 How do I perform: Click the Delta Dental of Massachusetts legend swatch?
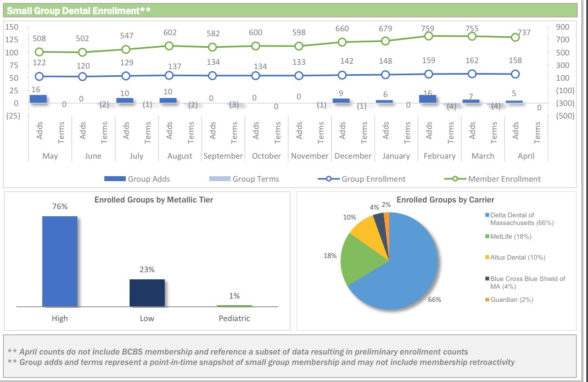(487, 216)
